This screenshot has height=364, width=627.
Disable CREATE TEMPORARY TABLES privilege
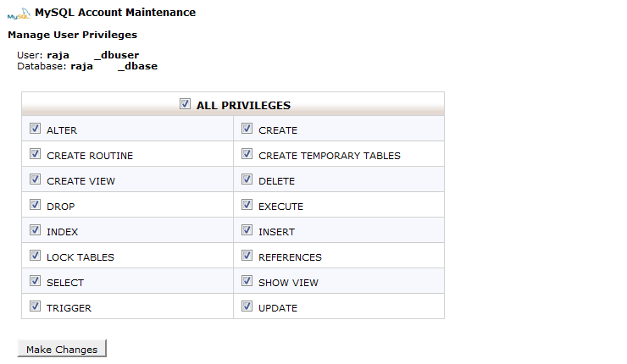point(247,155)
